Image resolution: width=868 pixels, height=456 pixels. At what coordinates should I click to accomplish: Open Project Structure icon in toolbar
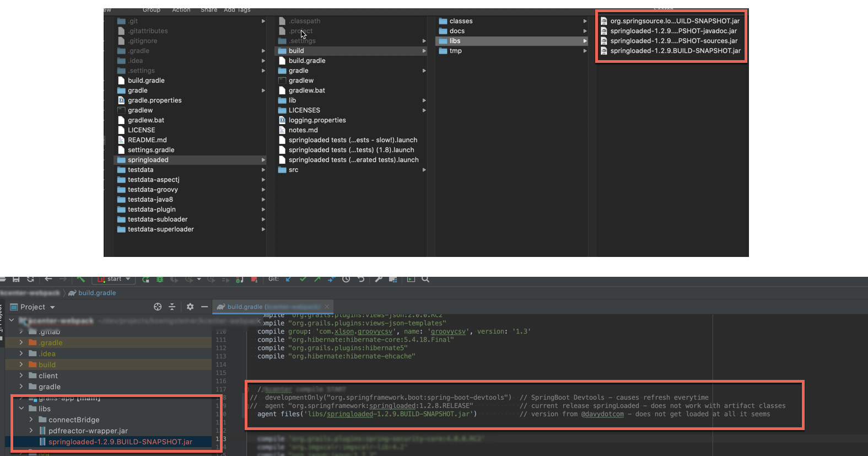pyautogui.click(x=393, y=279)
